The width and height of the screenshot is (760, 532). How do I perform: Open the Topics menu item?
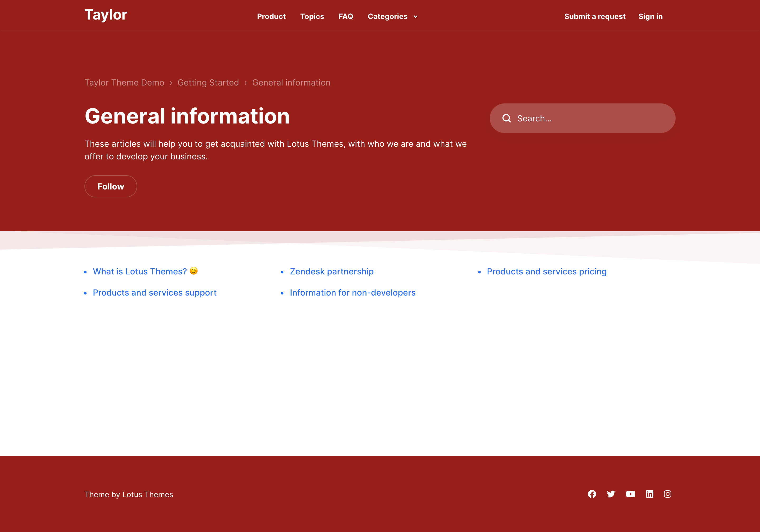[312, 17]
